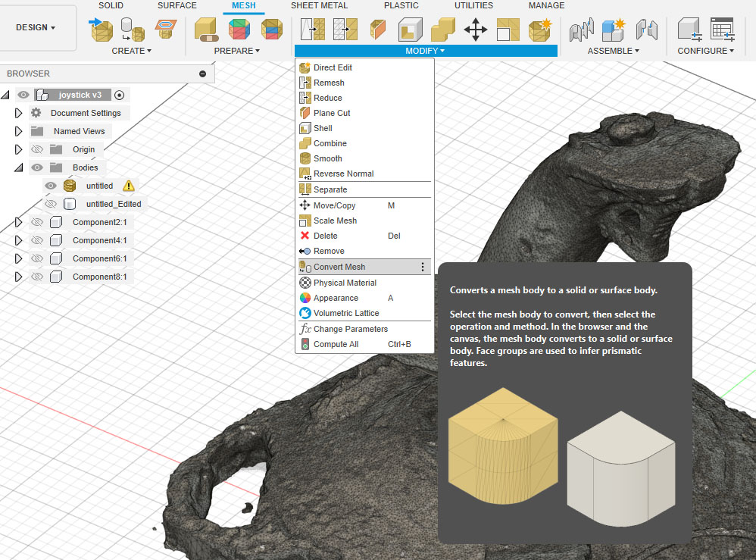Show the untitled_Edited body
756x560 pixels.
coord(50,203)
